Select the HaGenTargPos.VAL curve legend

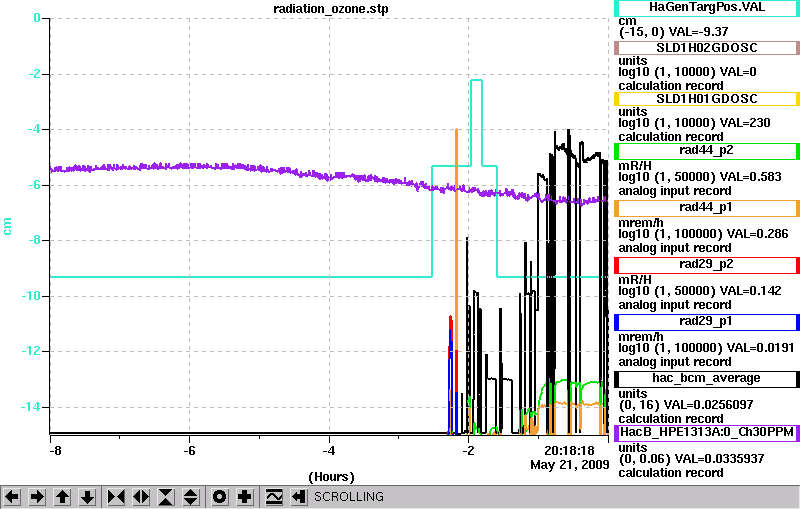[707, 8]
